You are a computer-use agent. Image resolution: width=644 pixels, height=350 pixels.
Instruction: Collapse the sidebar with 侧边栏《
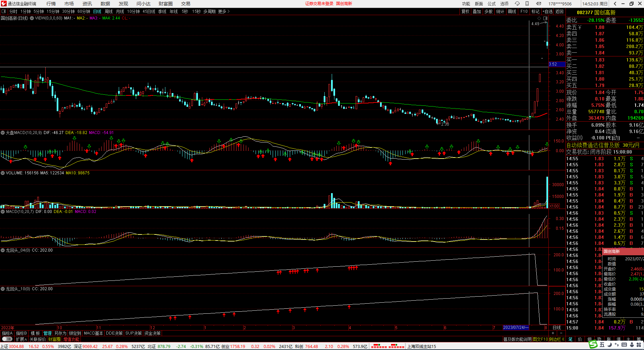click(x=557, y=339)
